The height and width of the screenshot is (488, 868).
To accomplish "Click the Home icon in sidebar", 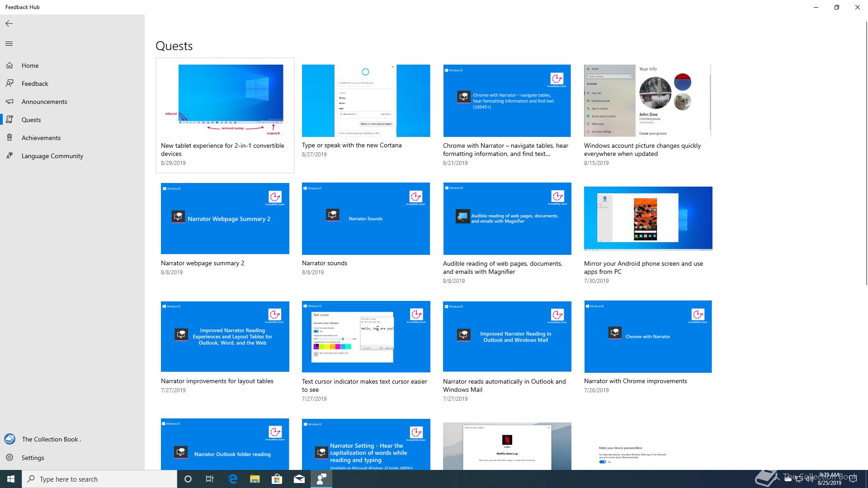I will click(9, 66).
